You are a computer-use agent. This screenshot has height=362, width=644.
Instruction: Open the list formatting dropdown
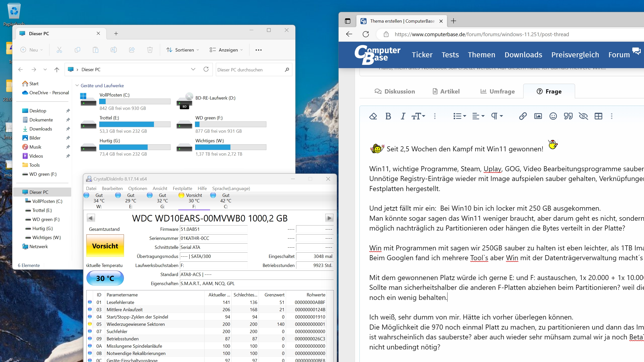(x=459, y=116)
